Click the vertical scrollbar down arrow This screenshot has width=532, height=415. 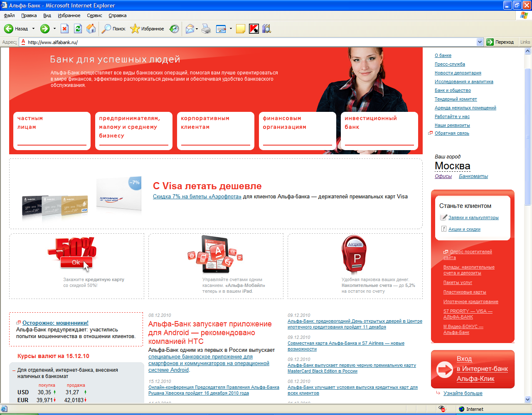pos(528,399)
